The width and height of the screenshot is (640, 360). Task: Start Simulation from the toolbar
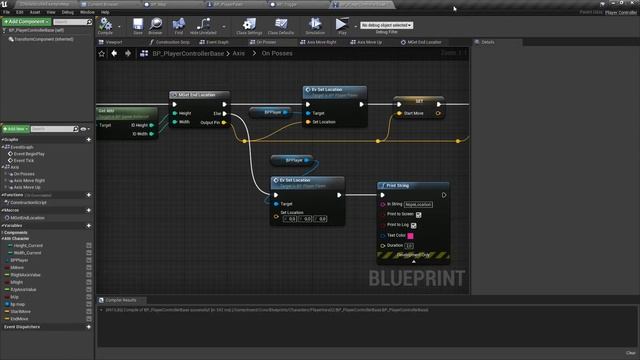point(315,24)
